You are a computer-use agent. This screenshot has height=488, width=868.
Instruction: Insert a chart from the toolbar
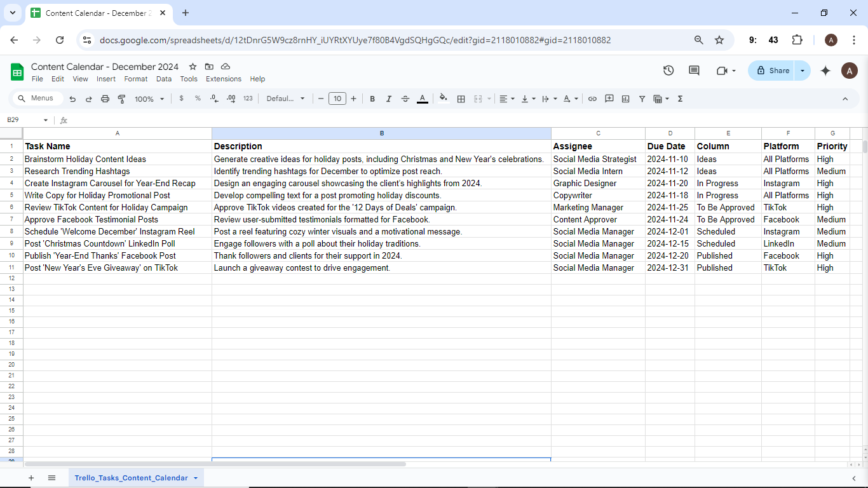coord(626,98)
